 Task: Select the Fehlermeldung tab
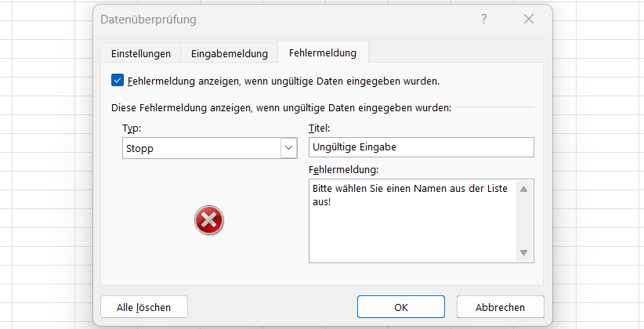coord(323,52)
